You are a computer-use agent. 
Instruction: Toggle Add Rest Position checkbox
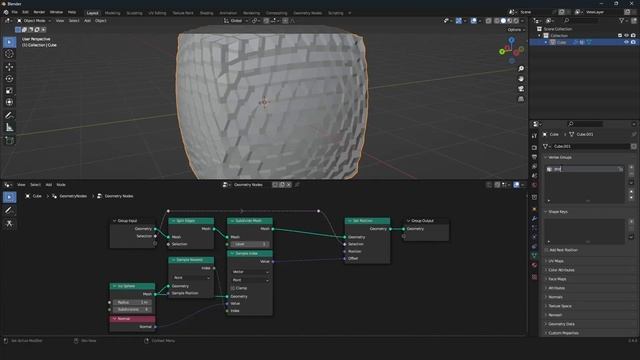coord(547,250)
